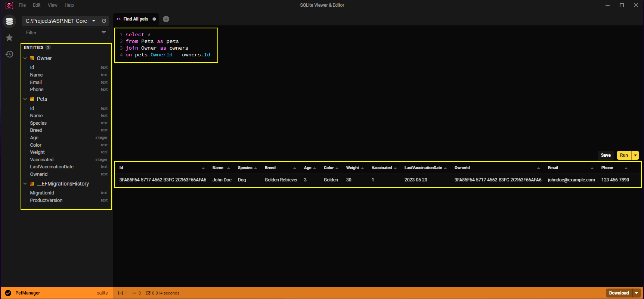The image size is (644, 299).
Task: Sort results by Breed column arrow
Action: click(295, 168)
